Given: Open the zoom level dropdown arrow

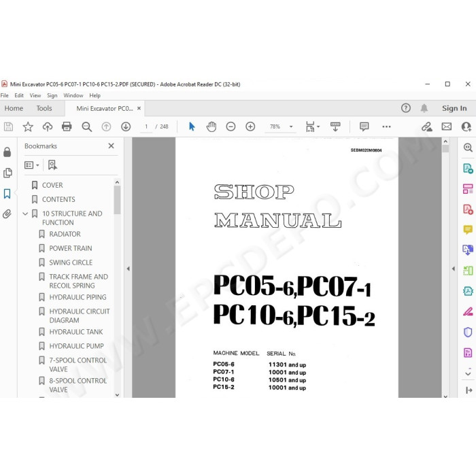Looking at the screenshot, I should click(291, 126).
